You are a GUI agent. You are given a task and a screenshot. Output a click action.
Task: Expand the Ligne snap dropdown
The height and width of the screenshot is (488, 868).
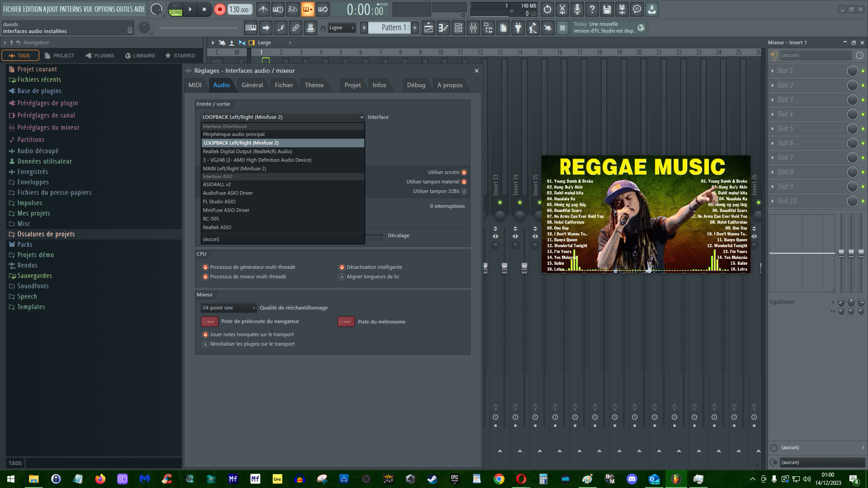tap(342, 28)
